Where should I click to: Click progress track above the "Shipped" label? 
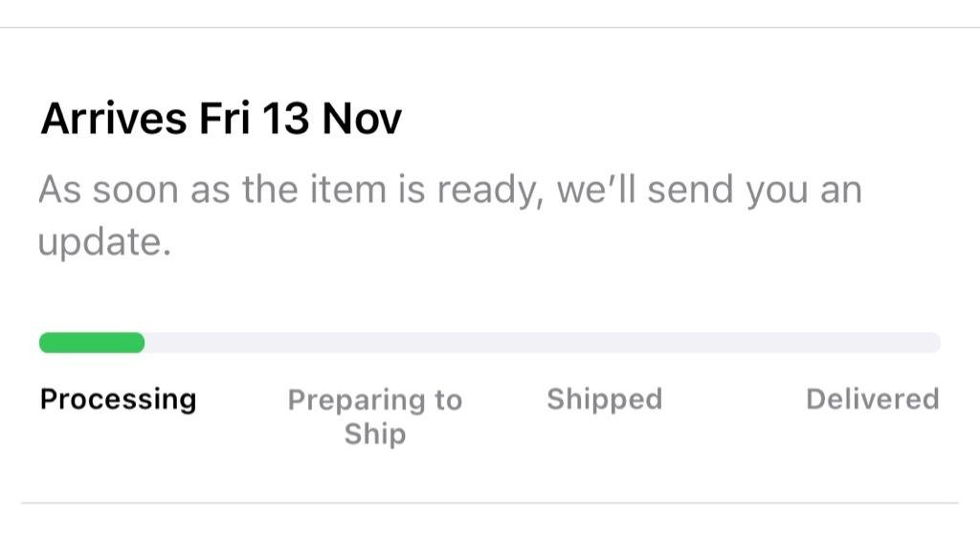click(x=604, y=343)
